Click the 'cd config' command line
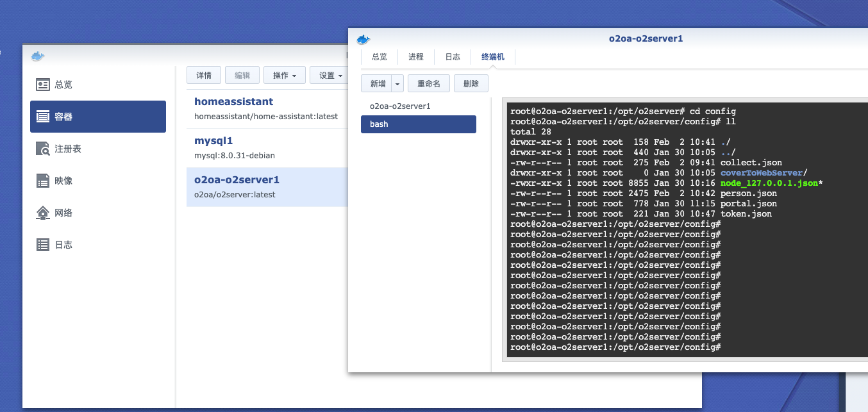The height and width of the screenshot is (412, 868). click(623, 111)
